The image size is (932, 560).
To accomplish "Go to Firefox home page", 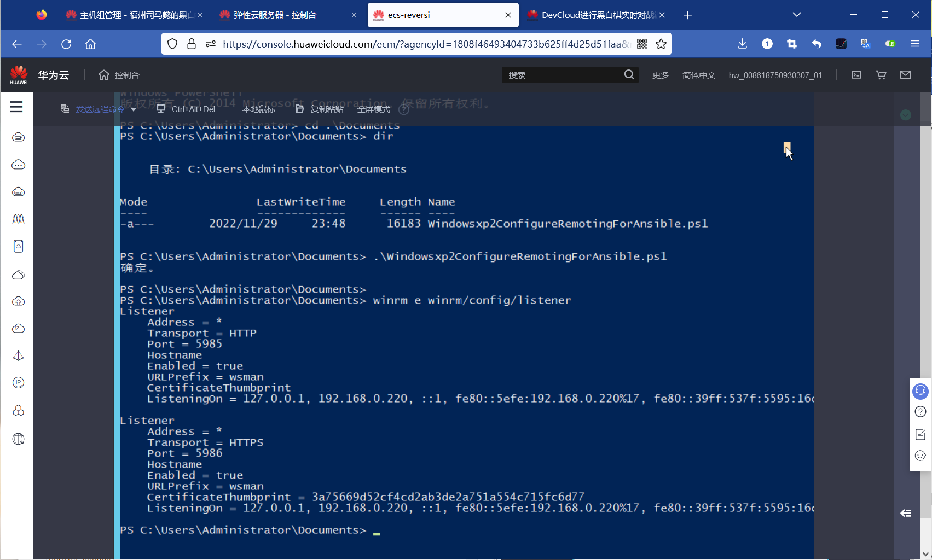I will coord(90,44).
